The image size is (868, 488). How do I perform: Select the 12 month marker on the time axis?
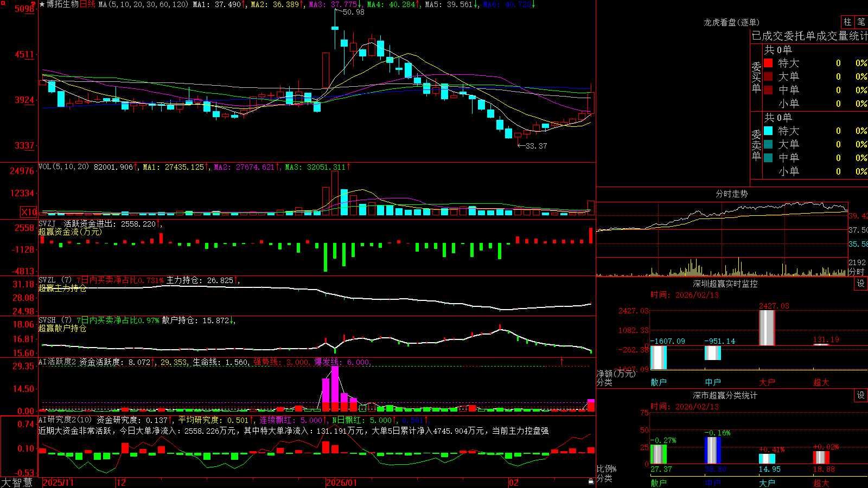[x=121, y=483]
